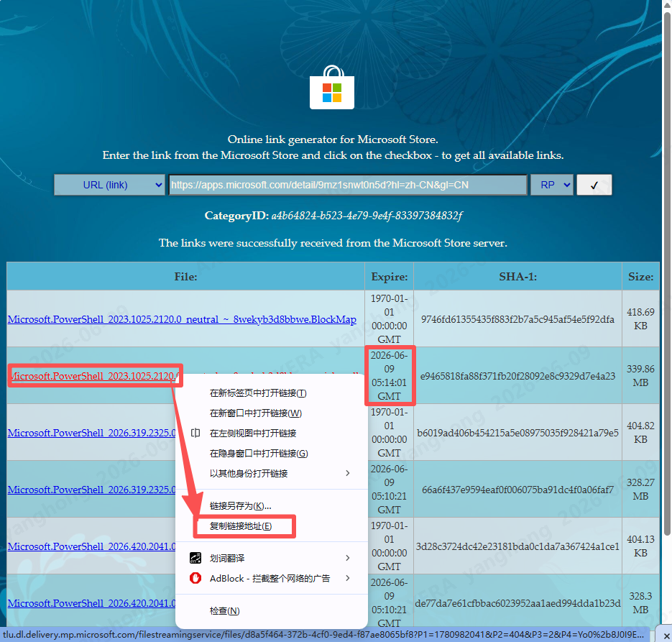This screenshot has height=642, width=672.
Task: Select 链接另存为(K)... in the context menu
Action: (x=272, y=505)
